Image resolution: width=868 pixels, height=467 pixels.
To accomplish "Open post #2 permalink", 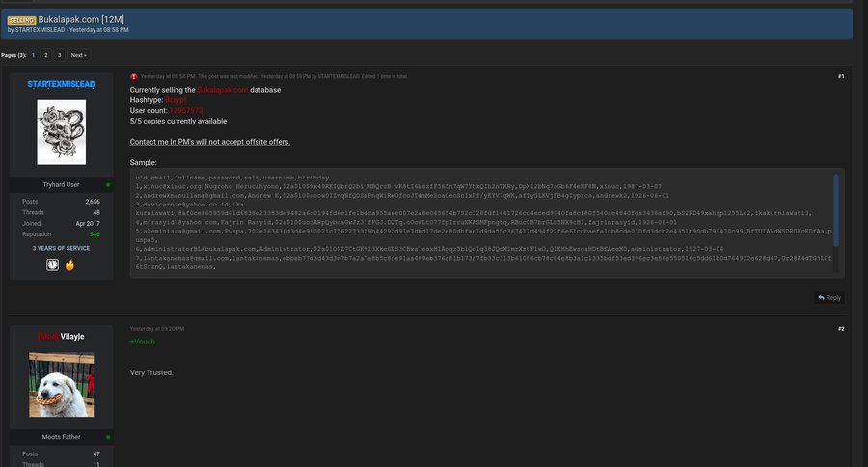I will [841, 329].
